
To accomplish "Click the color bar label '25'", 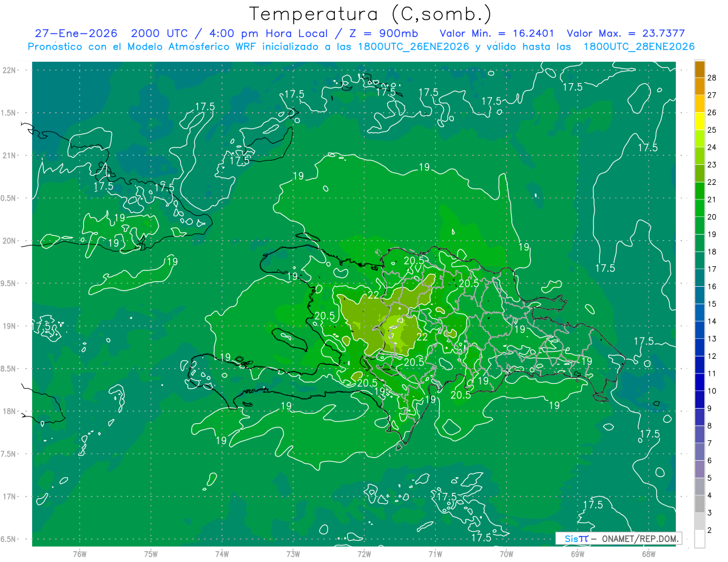I will coord(712,129).
